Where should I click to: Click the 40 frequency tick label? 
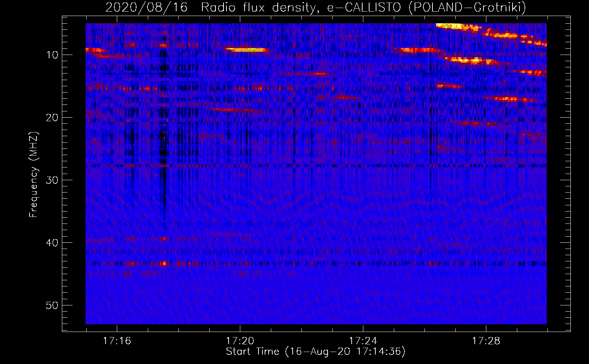pyautogui.click(x=52, y=243)
